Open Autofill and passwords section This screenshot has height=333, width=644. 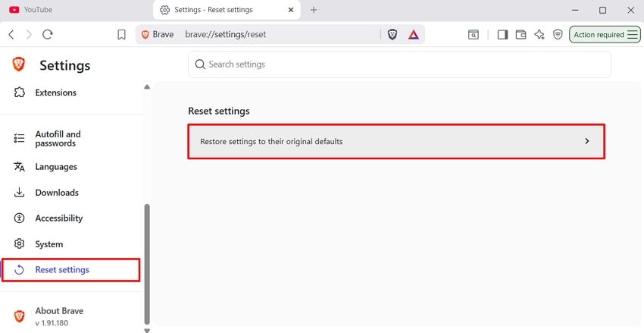(58, 139)
